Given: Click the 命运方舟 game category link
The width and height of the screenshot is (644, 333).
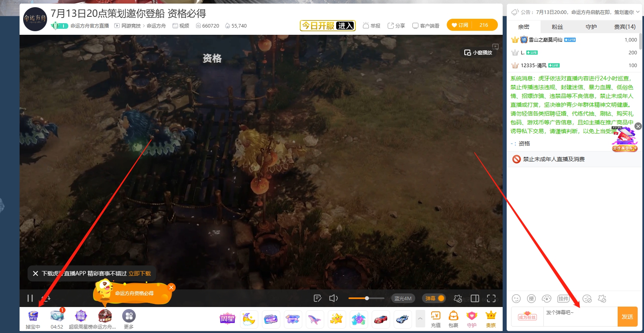Looking at the screenshot, I should [156, 26].
